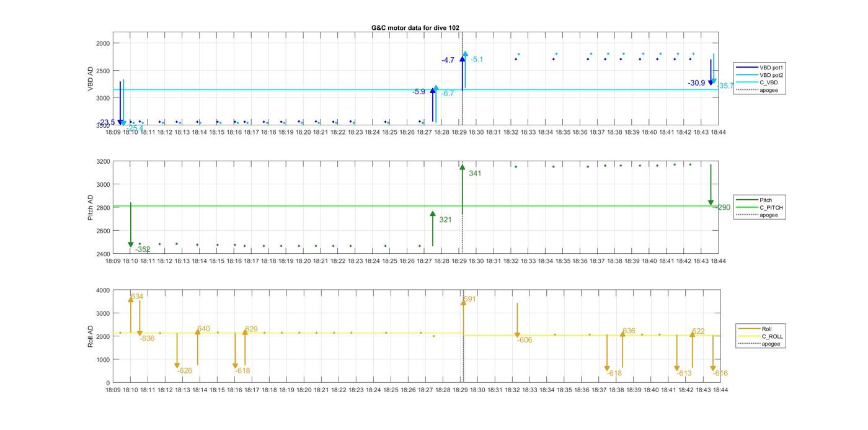Click the '4000' tick on Roll axis
The width and height of the screenshot is (868, 430).
[x=103, y=290]
